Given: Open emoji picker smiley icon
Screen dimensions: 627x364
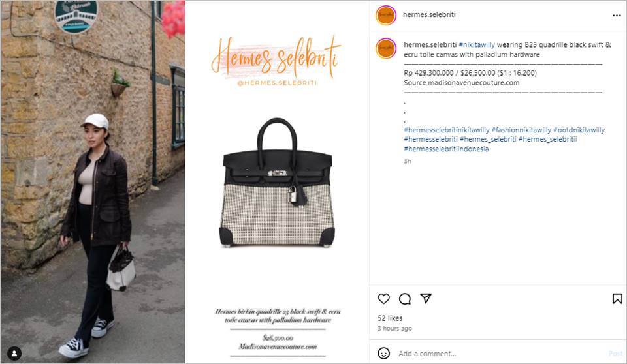Looking at the screenshot, I should coord(383,353).
